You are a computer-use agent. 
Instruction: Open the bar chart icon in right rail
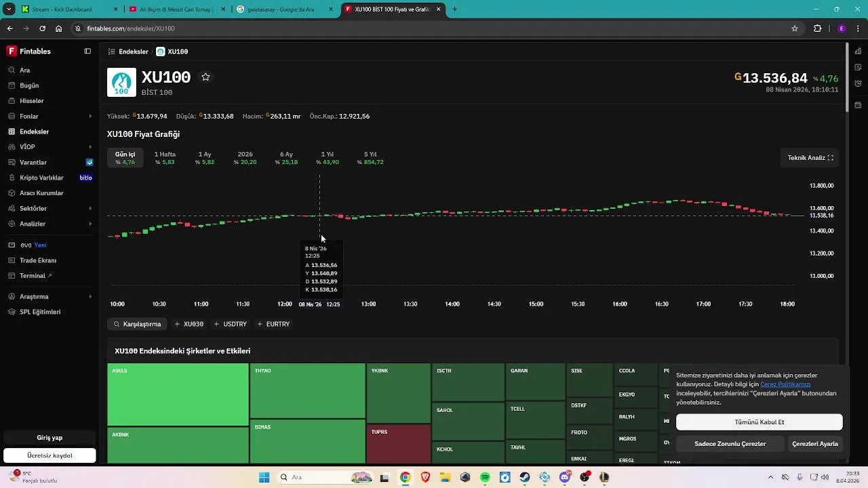[x=858, y=52]
